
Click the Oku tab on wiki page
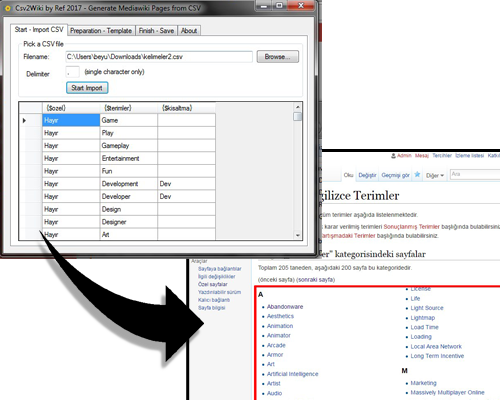348,175
